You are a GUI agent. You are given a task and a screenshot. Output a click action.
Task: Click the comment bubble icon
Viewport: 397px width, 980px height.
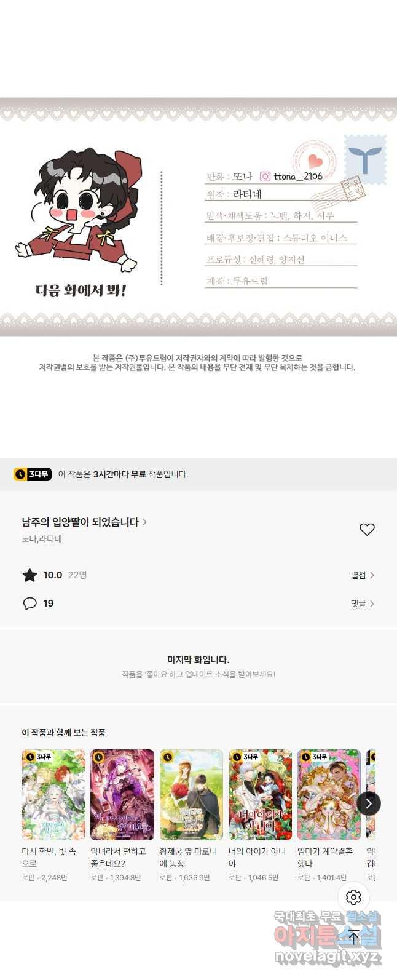[29, 604]
